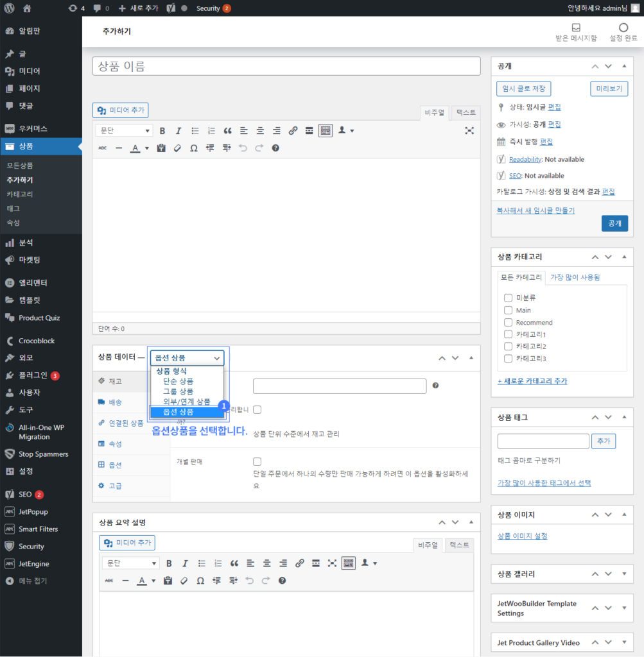This screenshot has width=644, height=657.
Task: Open 우커머스 in the sidebar menu
Action: 33,128
